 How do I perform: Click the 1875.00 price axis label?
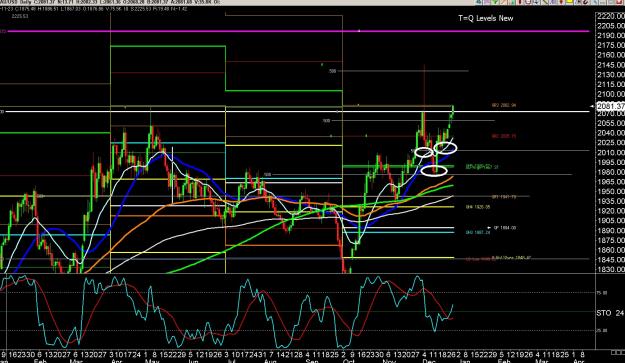click(x=611, y=240)
